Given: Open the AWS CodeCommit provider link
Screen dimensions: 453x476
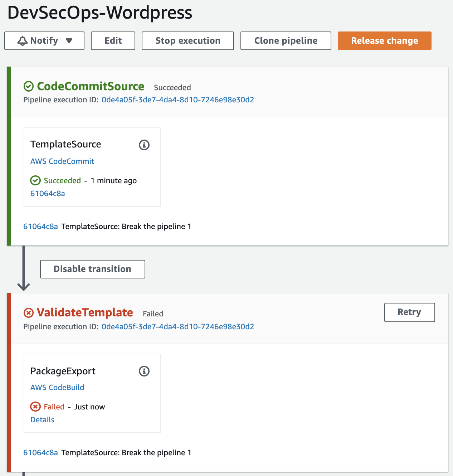Looking at the screenshot, I should click(x=62, y=161).
